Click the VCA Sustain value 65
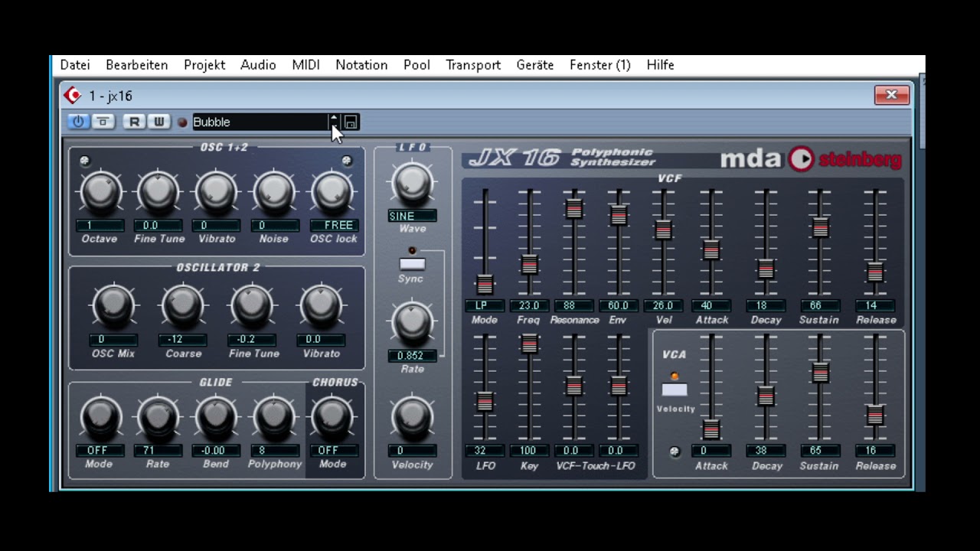 tap(820, 450)
